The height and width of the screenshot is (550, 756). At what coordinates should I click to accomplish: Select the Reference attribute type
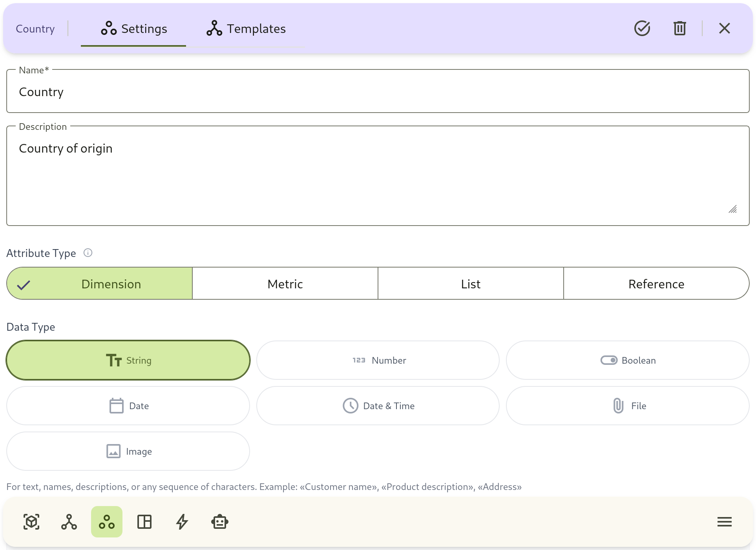tap(656, 283)
